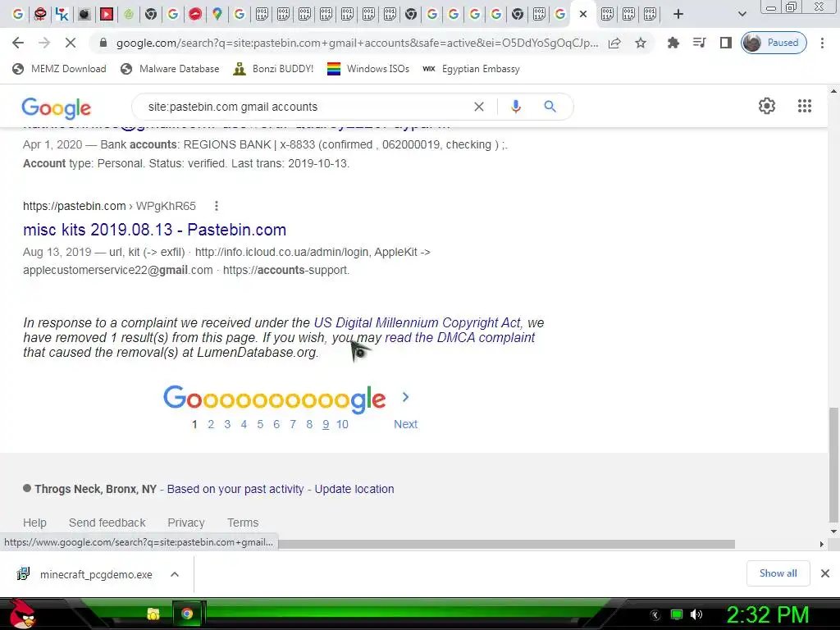This screenshot has height=630, width=840.
Task: Expand the tab search dropdown
Action: point(742,14)
